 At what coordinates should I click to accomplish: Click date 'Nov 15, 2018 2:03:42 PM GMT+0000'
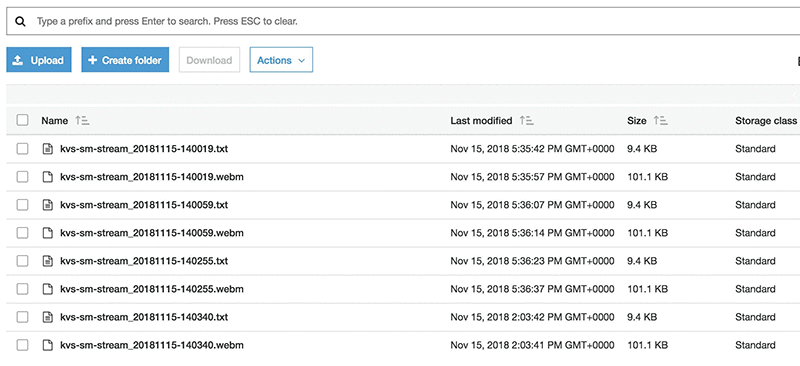click(x=532, y=318)
